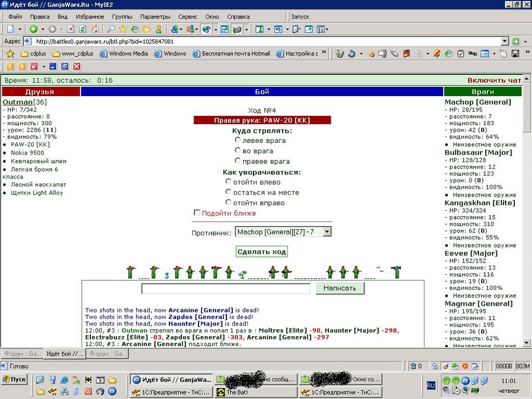Screen dimensions: 532x399
Task: Click the green Go arrow beside address bar
Action: click(516, 41)
